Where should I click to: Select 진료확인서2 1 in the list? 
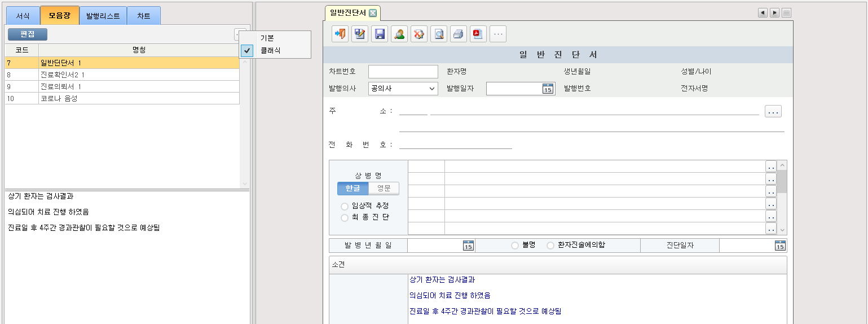pyautogui.click(x=62, y=75)
